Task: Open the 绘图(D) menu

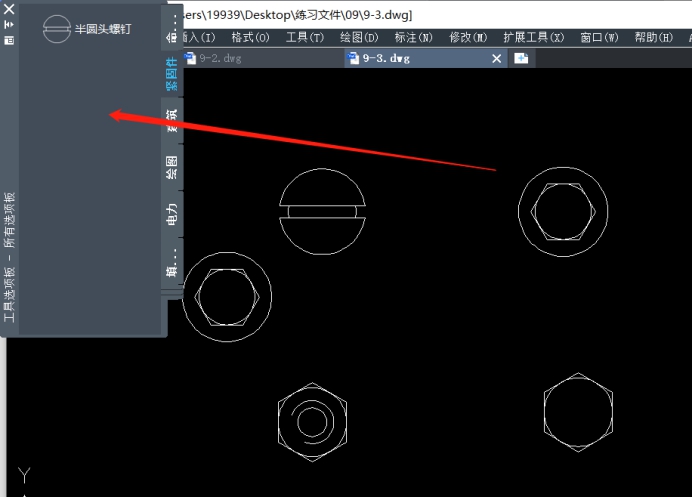Action: click(358, 37)
